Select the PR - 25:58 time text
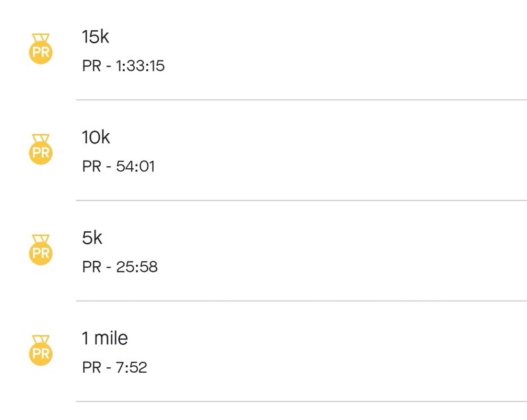 point(119,267)
